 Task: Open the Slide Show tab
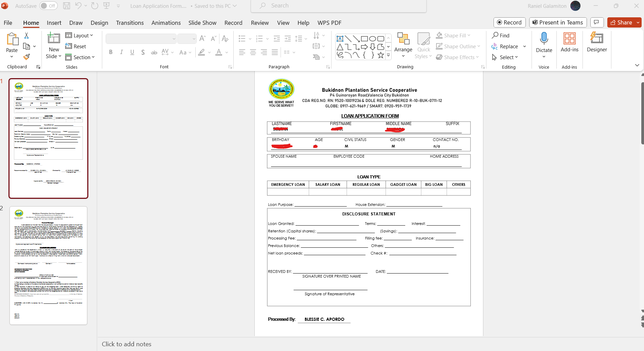click(x=202, y=23)
